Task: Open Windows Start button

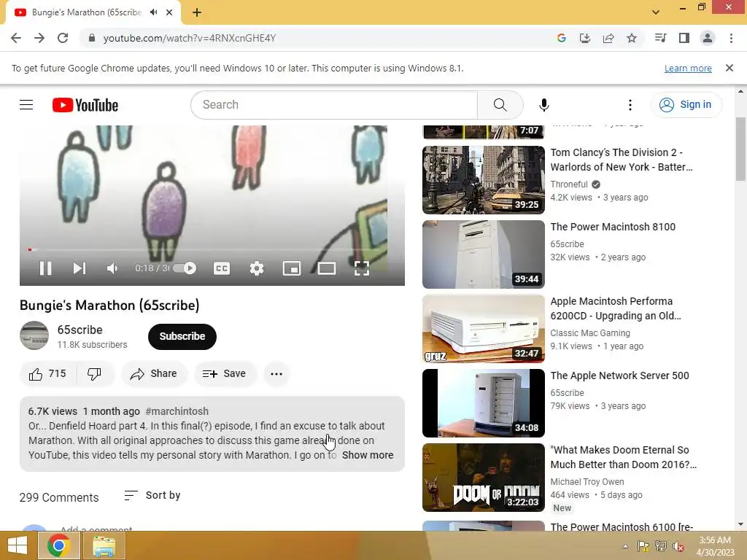Action: click(x=18, y=545)
